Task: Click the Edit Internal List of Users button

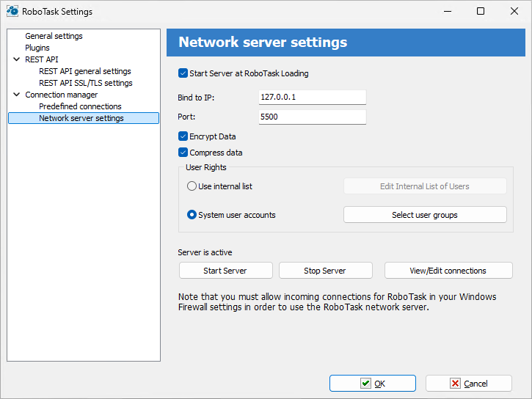Action: [425, 186]
